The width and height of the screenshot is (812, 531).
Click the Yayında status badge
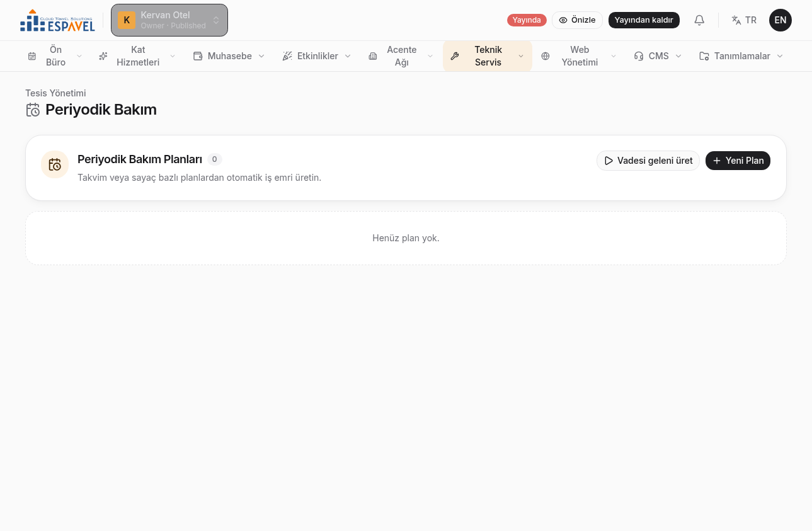coord(527,20)
